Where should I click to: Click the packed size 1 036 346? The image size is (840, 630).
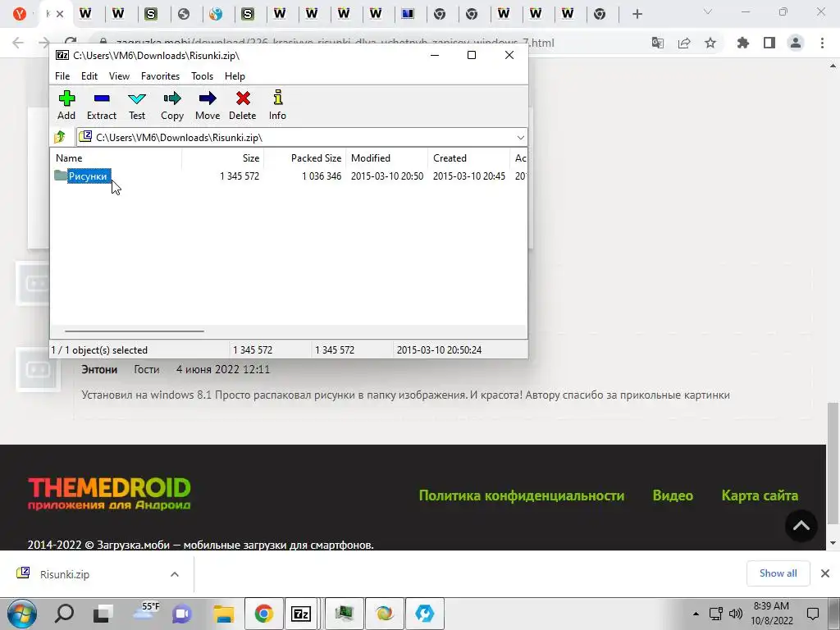tap(322, 176)
